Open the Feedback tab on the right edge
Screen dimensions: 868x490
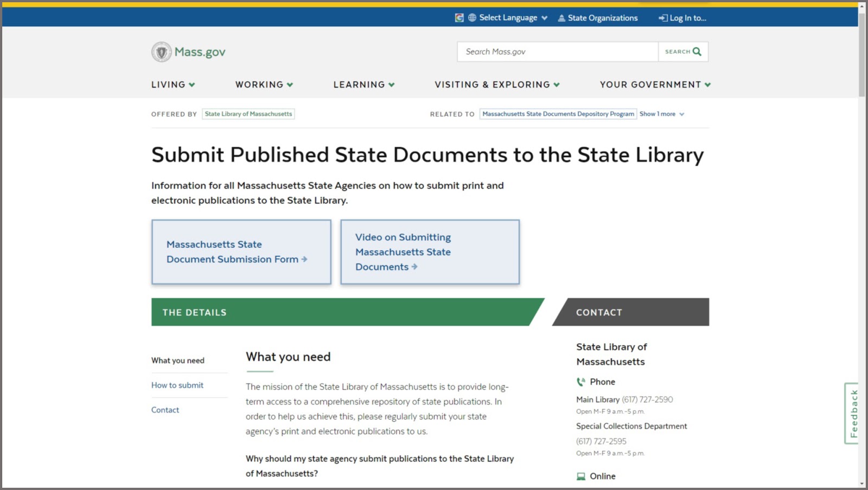854,413
